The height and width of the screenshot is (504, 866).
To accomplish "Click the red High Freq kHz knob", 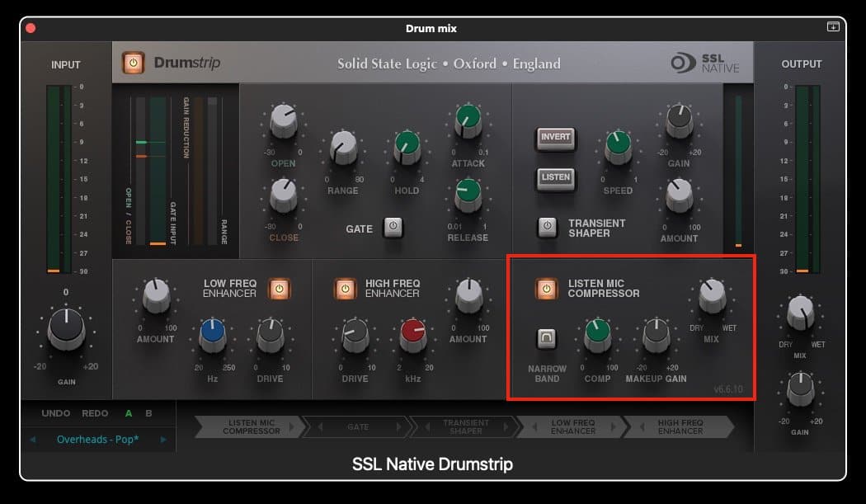I will click(413, 336).
